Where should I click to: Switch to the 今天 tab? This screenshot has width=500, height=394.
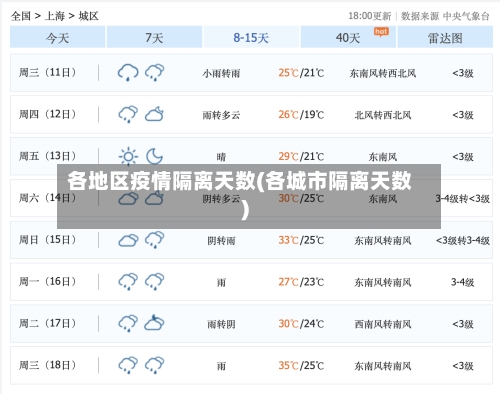click(x=58, y=37)
